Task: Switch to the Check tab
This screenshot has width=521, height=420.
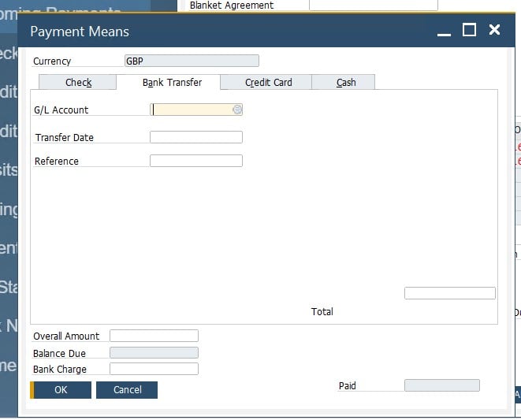Action: coord(78,83)
